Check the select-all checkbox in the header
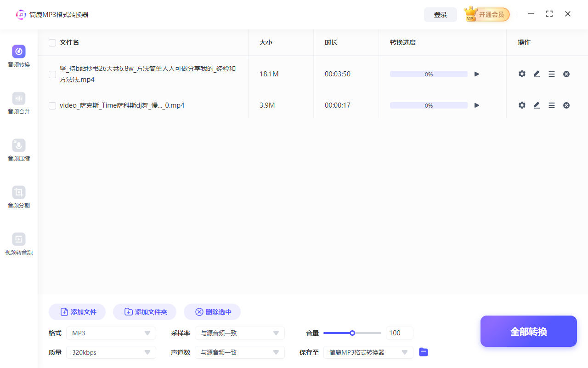Image resolution: width=588 pixels, height=368 pixels. click(x=52, y=42)
